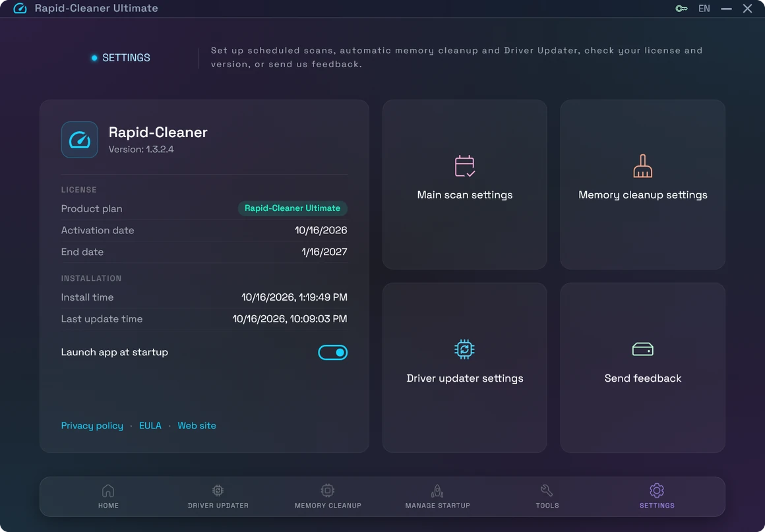Viewport: 765px width, 532px height.
Task: Click the Driver updater chip icon
Action: [464, 349]
